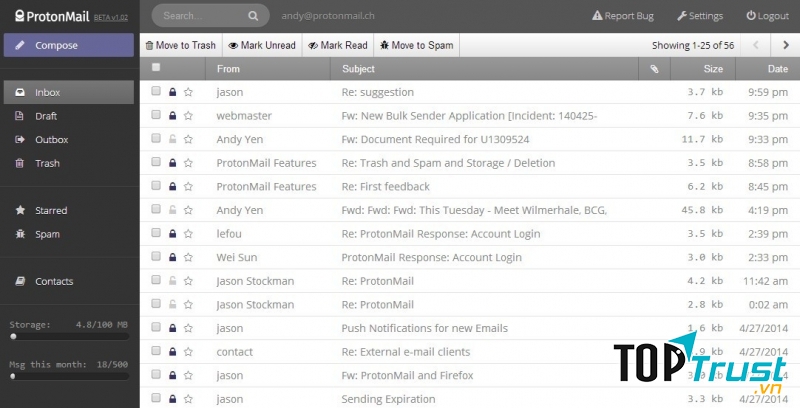Check the contact 'External e-mail clients' checkbox
800x408 pixels.
click(x=156, y=350)
